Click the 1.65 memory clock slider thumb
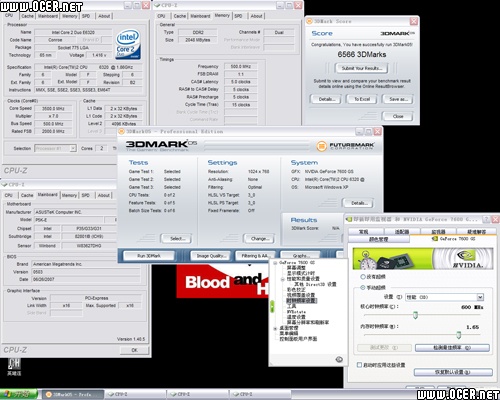500x400 pixels. pyautogui.click(x=459, y=335)
